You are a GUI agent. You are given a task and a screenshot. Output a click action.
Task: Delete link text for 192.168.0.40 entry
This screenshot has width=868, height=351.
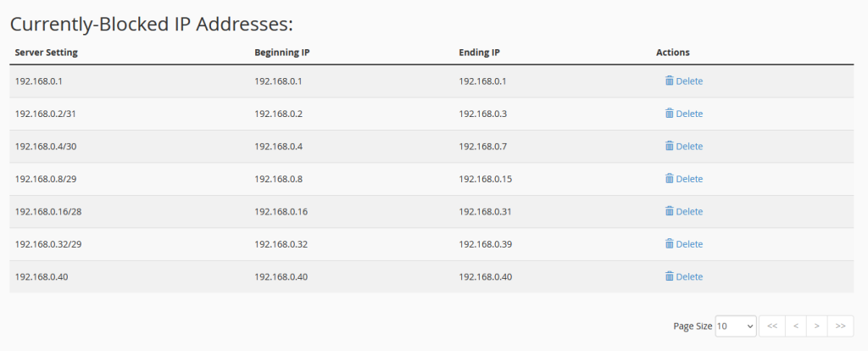click(689, 276)
